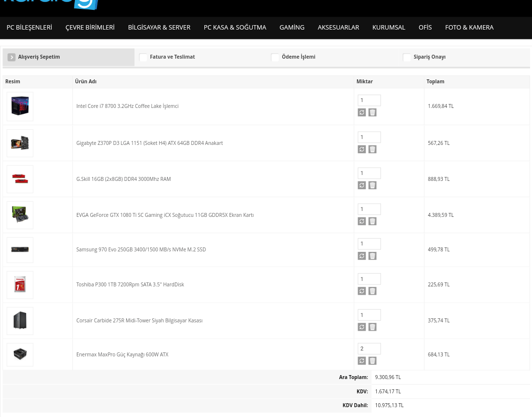Image resolution: width=532 pixels, height=417 pixels.
Task: Update quantity for Gigabyte Z370P D3 motherboard
Action: tap(362, 149)
